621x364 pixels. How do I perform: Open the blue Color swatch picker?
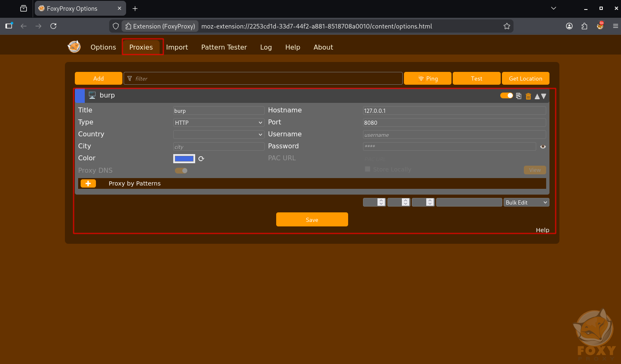pyautogui.click(x=184, y=159)
